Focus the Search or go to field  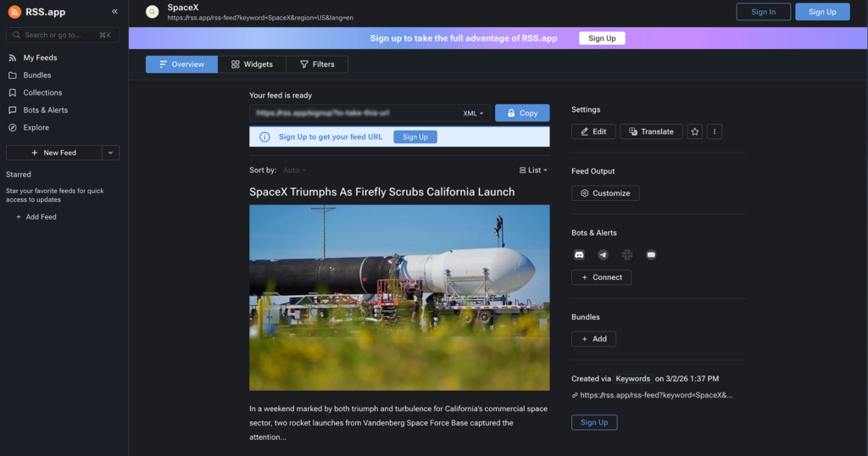click(63, 35)
